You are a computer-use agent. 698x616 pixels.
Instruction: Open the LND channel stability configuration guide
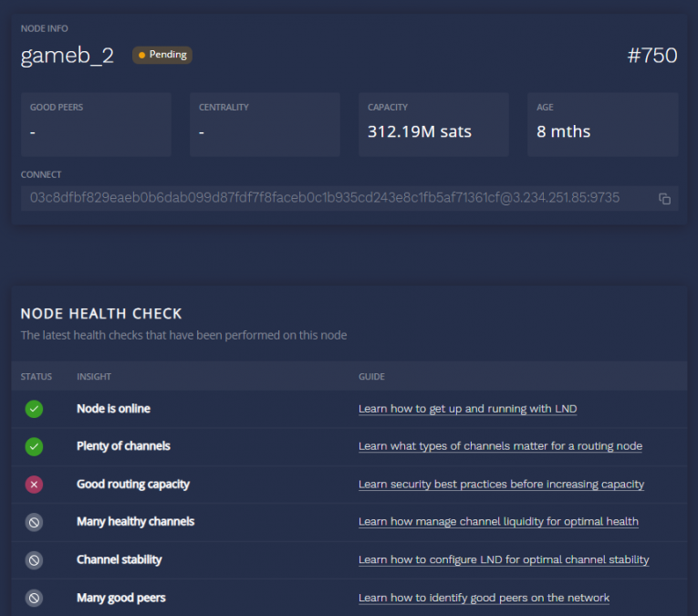(504, 559)
